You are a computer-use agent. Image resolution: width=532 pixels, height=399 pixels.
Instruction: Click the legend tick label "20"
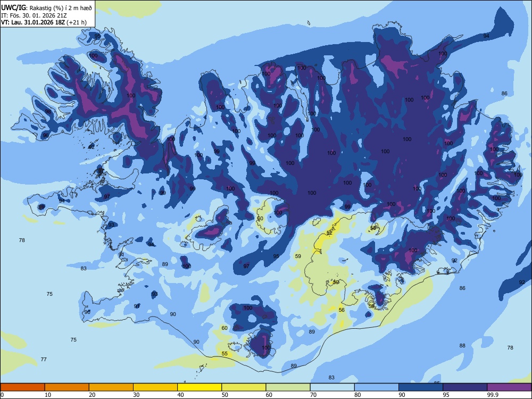point(92,395)
